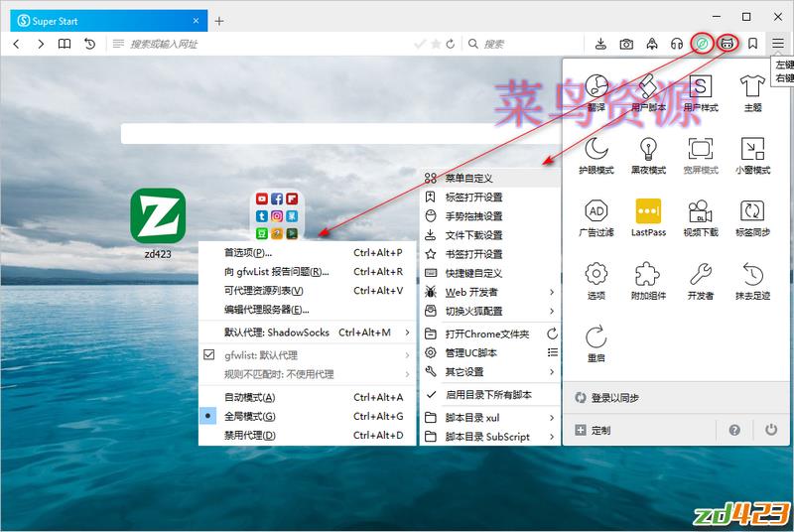The image size is (794, 532).
Task: Expand 默认代理: ShadowSocks submenu
Action: point(307,332)
